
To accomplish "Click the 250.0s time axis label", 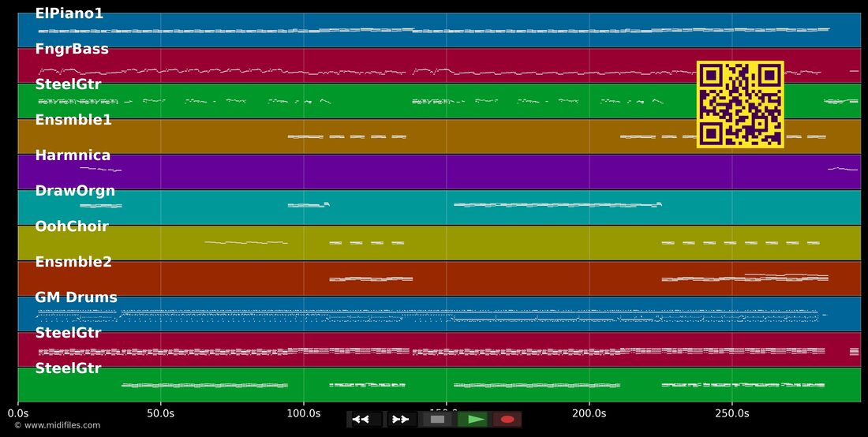I will point(731,413).
